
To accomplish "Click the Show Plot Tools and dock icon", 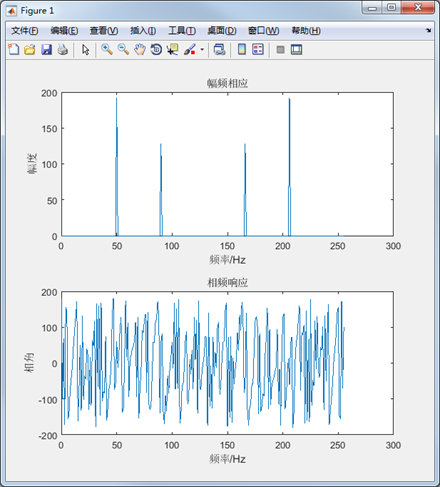I will click(x=296, y=50).
